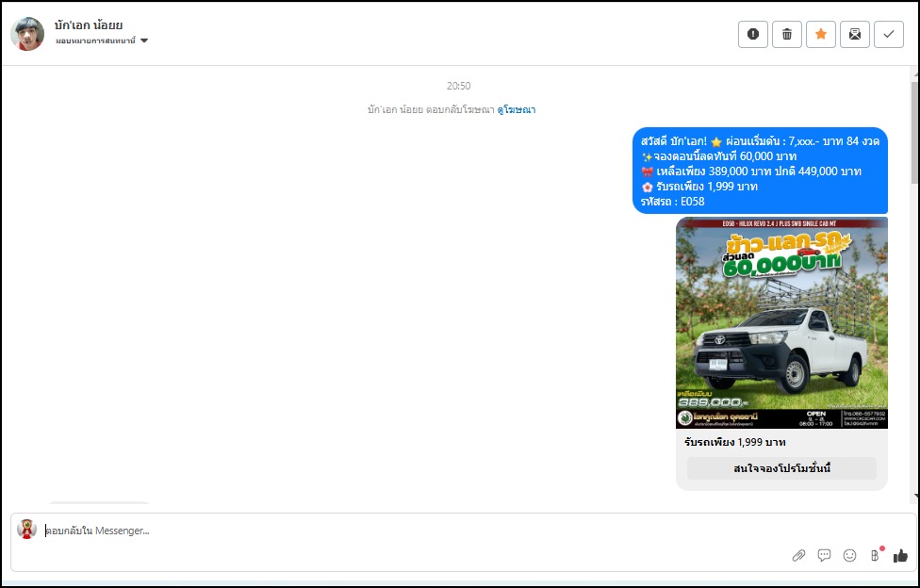Click the blue promotional message bubble

760,171
